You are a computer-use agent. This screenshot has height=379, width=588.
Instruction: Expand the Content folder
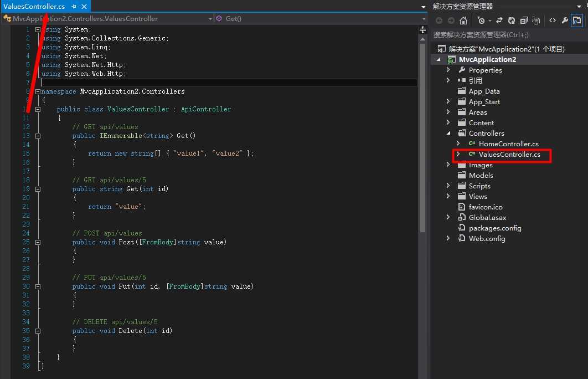coord(448,122)
